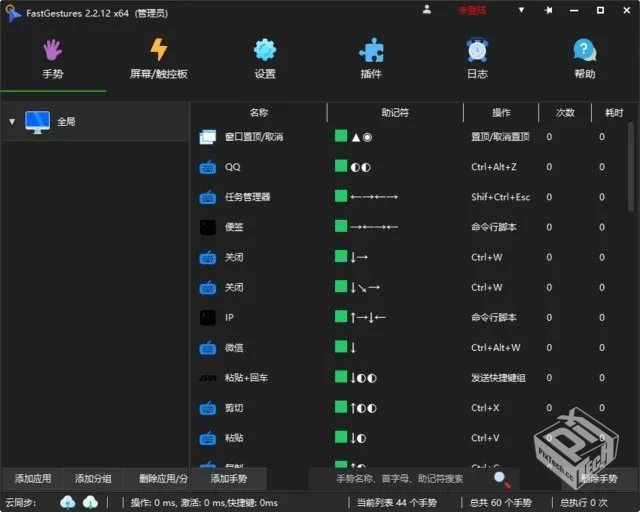Sort by the 助记符 column header
Screen dimensions: 640x512
click(x=395, y=112)
